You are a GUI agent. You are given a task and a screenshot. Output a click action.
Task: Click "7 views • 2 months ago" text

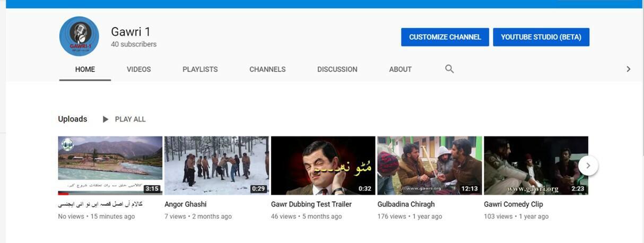(x=198, y=216)
